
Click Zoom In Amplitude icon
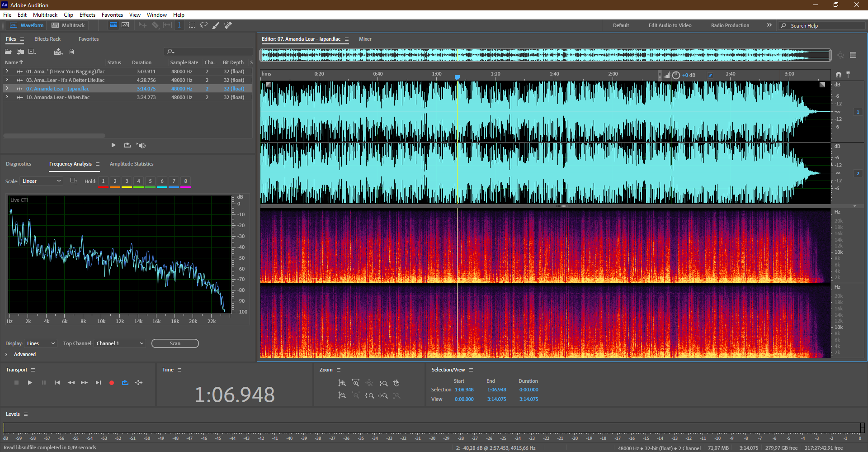[342, 383]
